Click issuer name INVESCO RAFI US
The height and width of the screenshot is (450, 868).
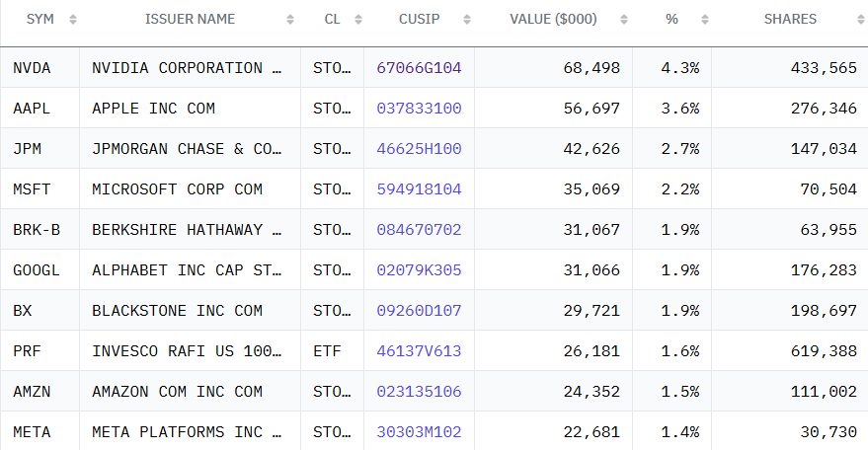point(187,350)
